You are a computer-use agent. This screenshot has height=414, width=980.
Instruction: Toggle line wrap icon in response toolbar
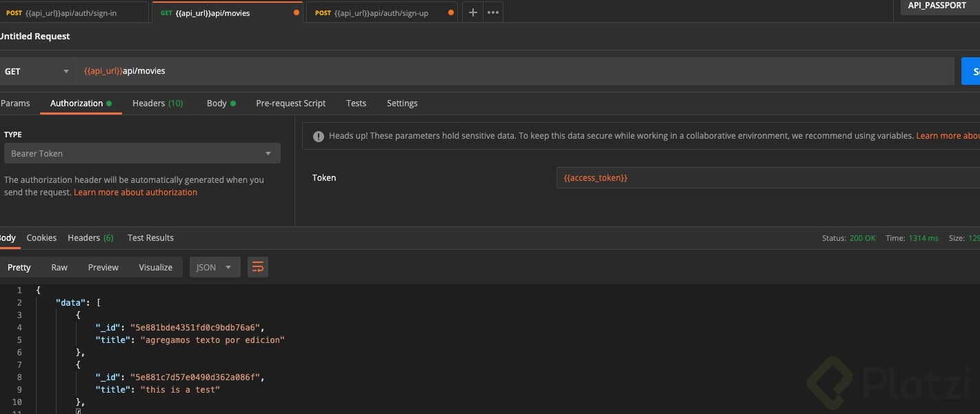tap(258, 267)
